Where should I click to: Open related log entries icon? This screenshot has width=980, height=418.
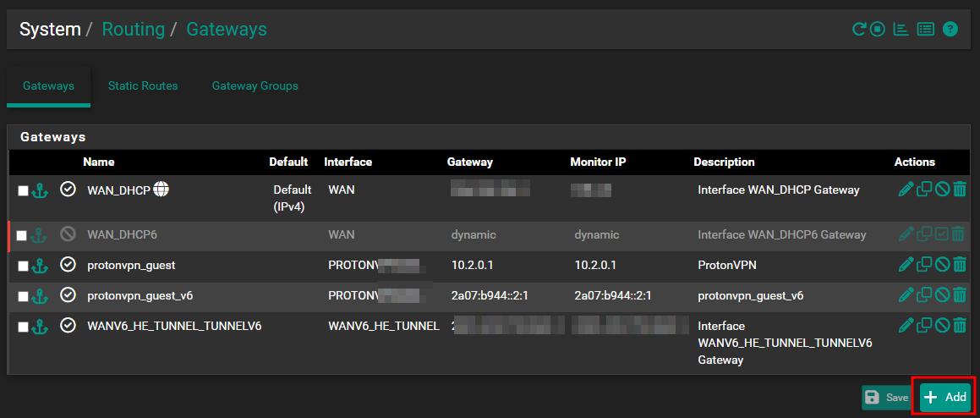(925, 29)
